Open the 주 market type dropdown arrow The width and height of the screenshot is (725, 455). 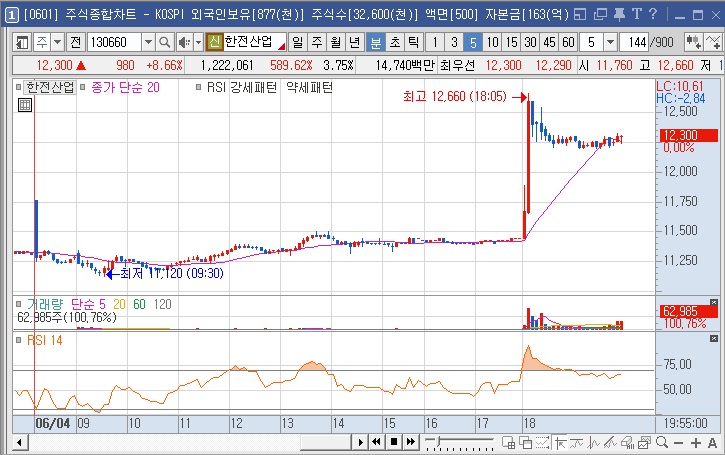coord(57,43)
